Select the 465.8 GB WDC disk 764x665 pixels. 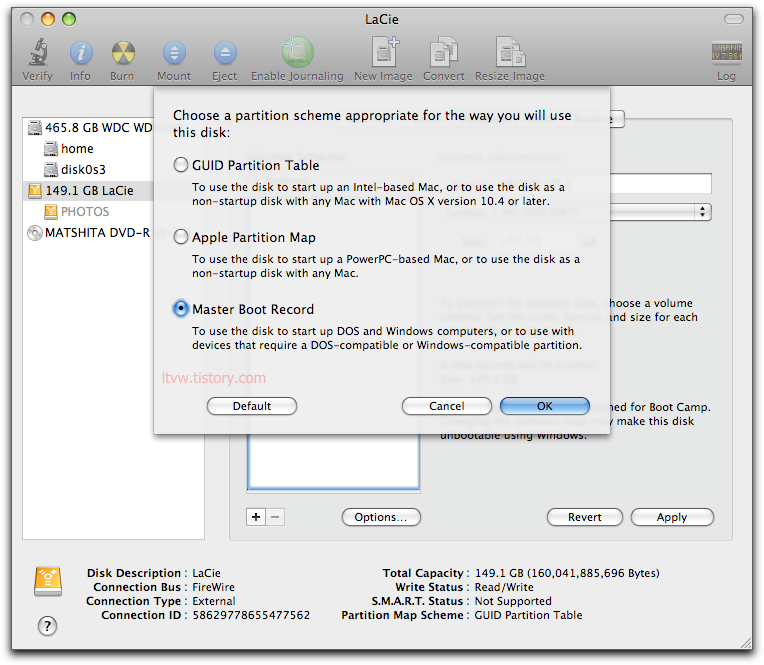coord(90,128)
